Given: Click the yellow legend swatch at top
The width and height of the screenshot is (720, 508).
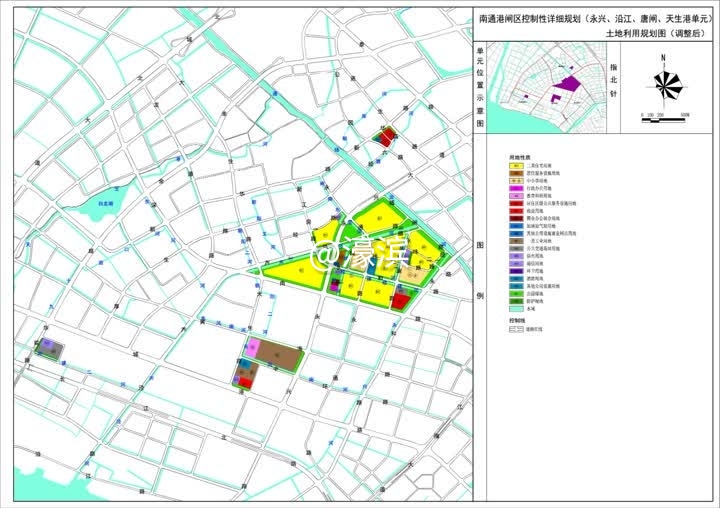Looking at the screenshot, I should point(517,166).
